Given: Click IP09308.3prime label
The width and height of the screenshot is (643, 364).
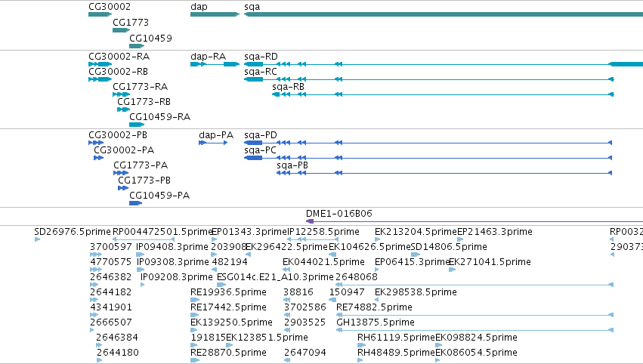Looking at the screenshot, I should coord(173,262).
